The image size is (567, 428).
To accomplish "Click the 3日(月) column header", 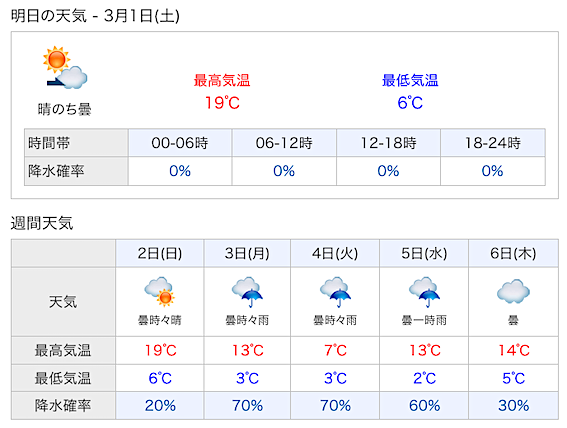I will tap(247, 253).
